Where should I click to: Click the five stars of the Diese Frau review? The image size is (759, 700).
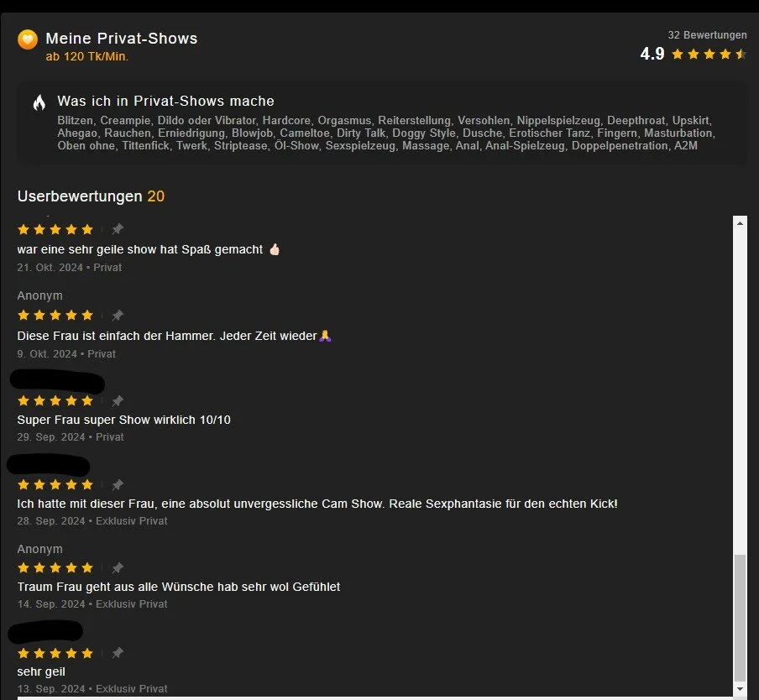[55, 316]
